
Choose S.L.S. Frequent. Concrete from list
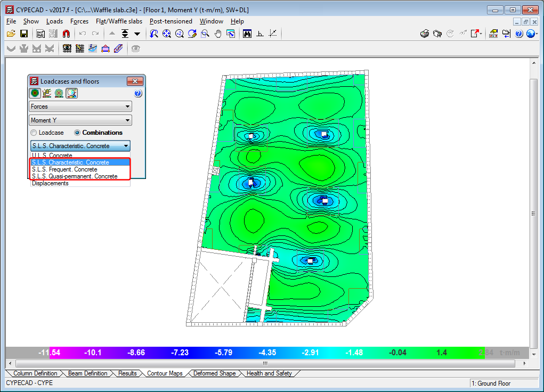(64, 169)
